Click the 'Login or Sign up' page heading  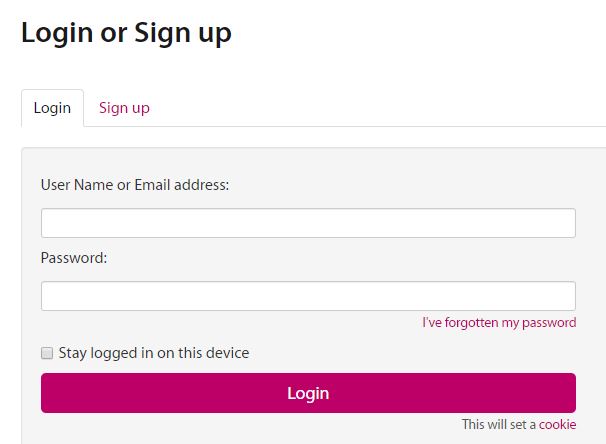tap(126, 33)
